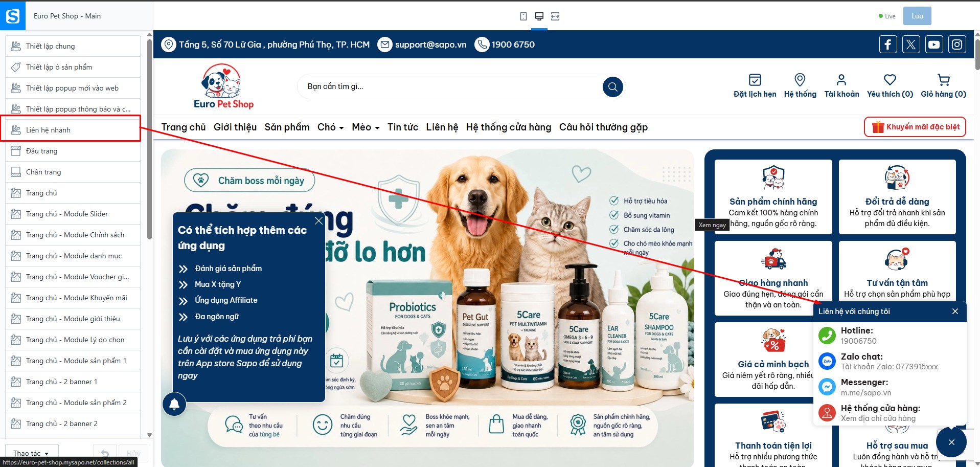Screen dimensions: 980x467
Task: Close the Liên hệ với chúng tôi panel
Action: click(955, 312)
